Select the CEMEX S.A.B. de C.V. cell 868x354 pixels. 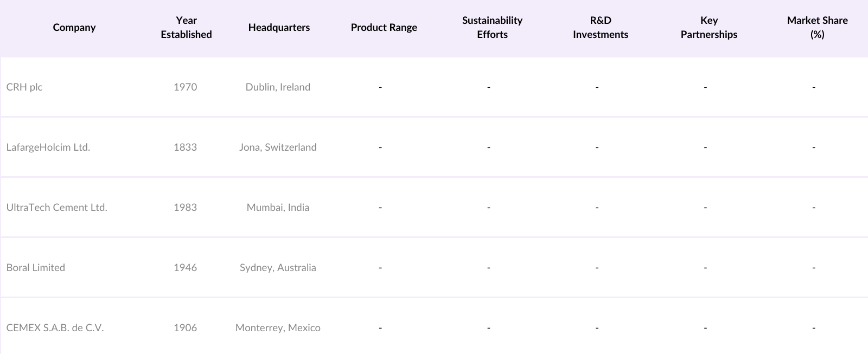pos(55,328)
